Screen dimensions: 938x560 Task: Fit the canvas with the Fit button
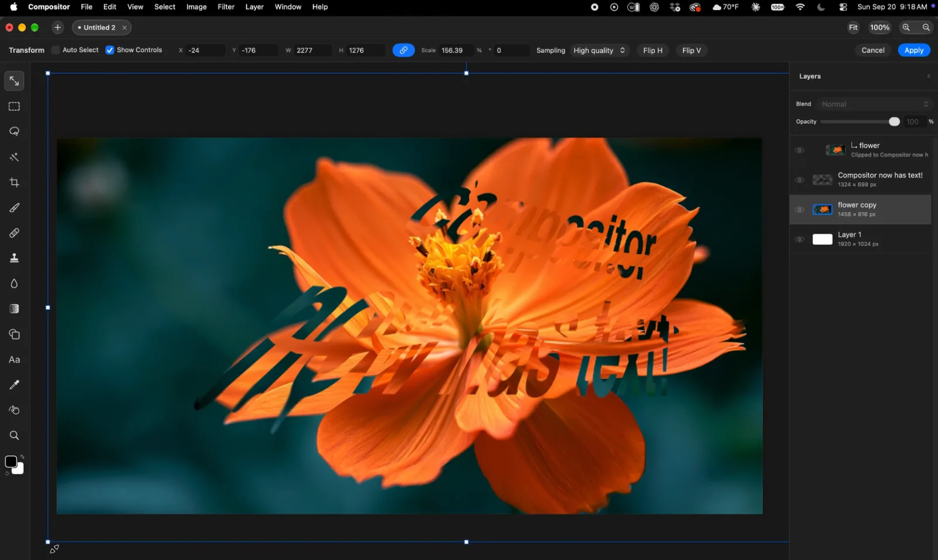(x=853, y=28)
